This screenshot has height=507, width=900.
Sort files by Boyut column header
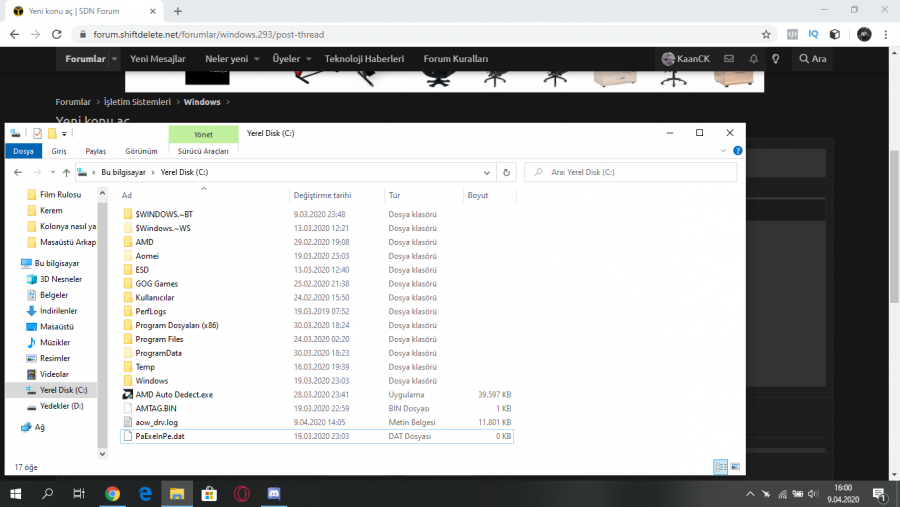[478, 195]
